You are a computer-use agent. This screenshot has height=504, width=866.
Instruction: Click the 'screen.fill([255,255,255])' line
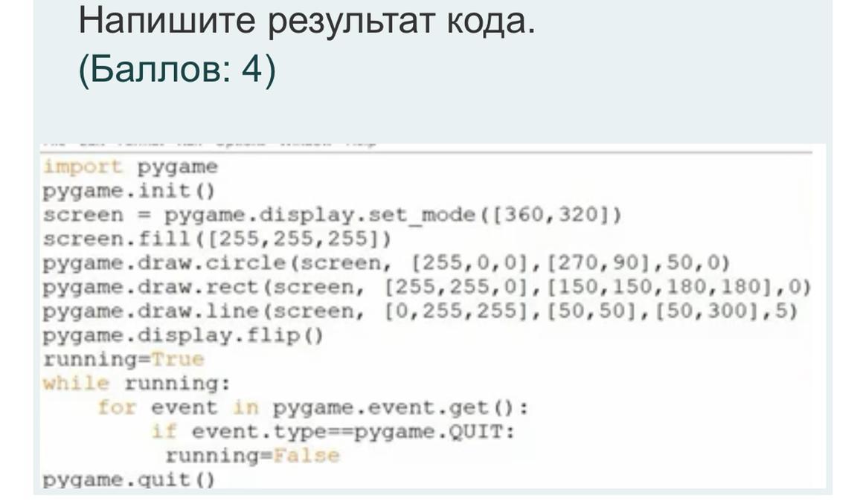[217, 239]
